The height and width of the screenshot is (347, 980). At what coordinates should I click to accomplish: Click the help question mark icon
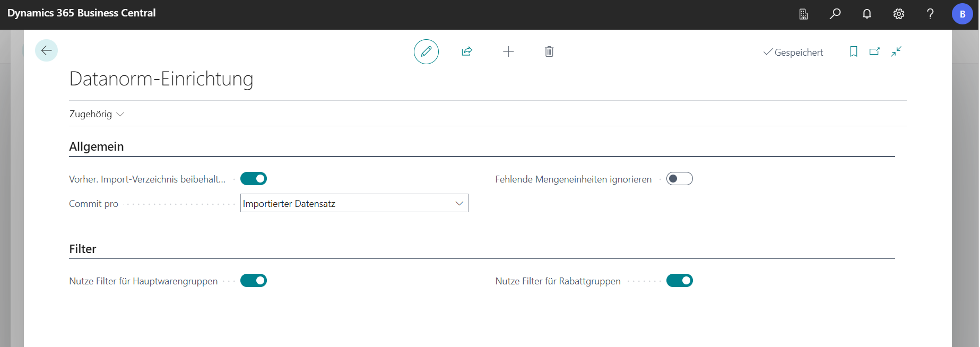pos(930,14)
